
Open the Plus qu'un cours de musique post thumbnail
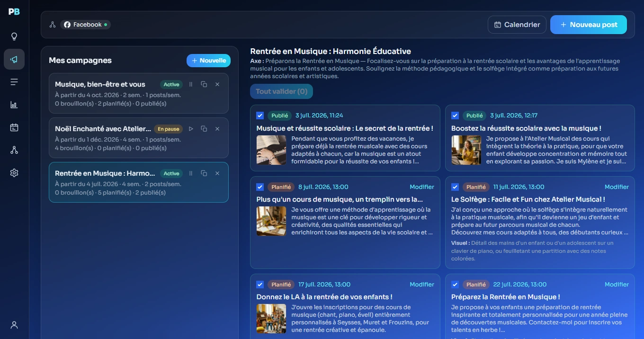[271, 221]
